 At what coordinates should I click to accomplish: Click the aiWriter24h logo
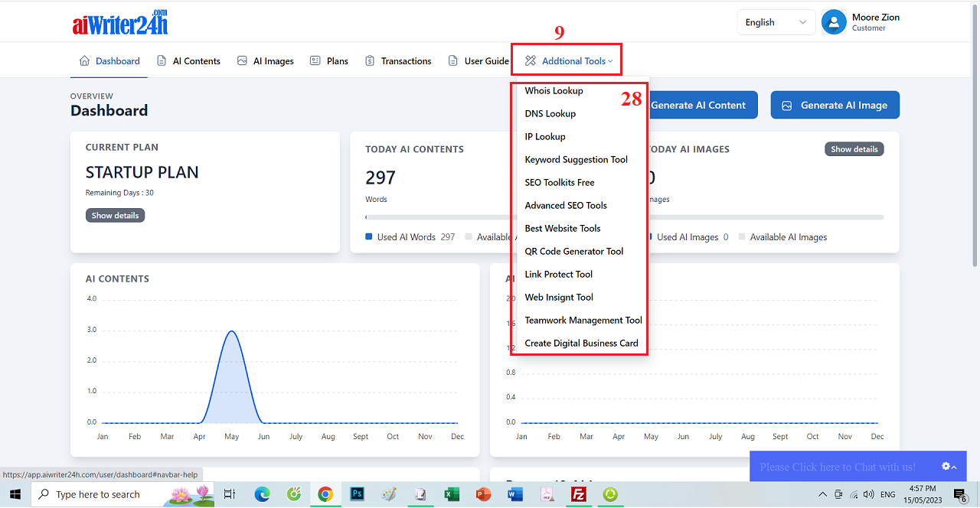(119, 22)
